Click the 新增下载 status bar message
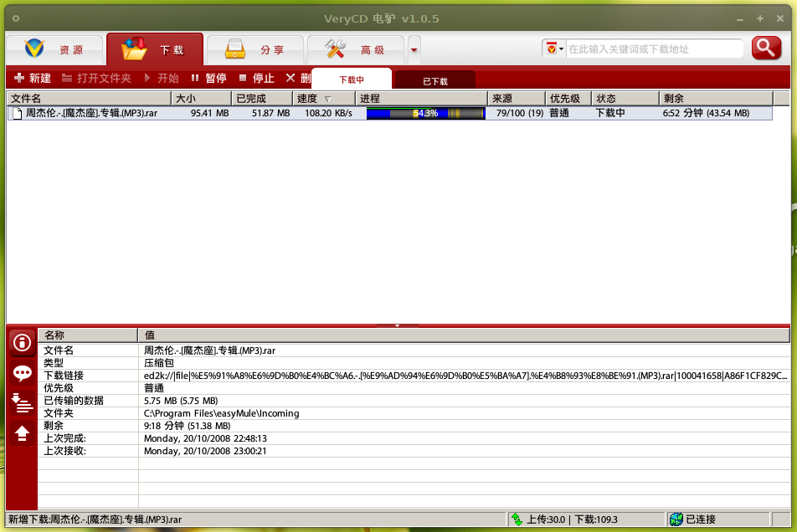This screenshot has height=532, width=797. [95, 519]
